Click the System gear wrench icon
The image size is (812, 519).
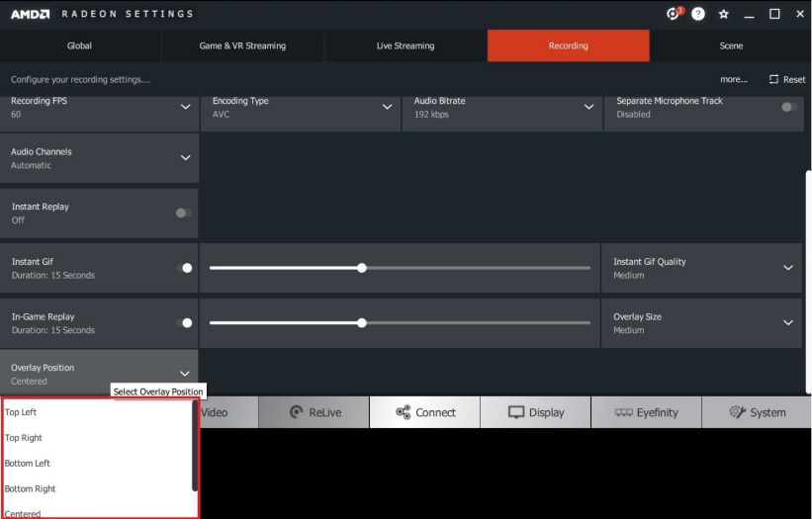pyautogui.click(x=737, y=412)
